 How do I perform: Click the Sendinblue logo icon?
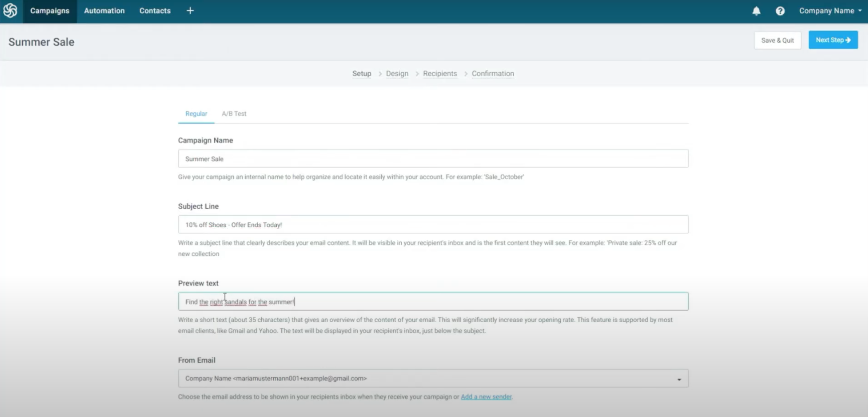click(x=10, y=10)
